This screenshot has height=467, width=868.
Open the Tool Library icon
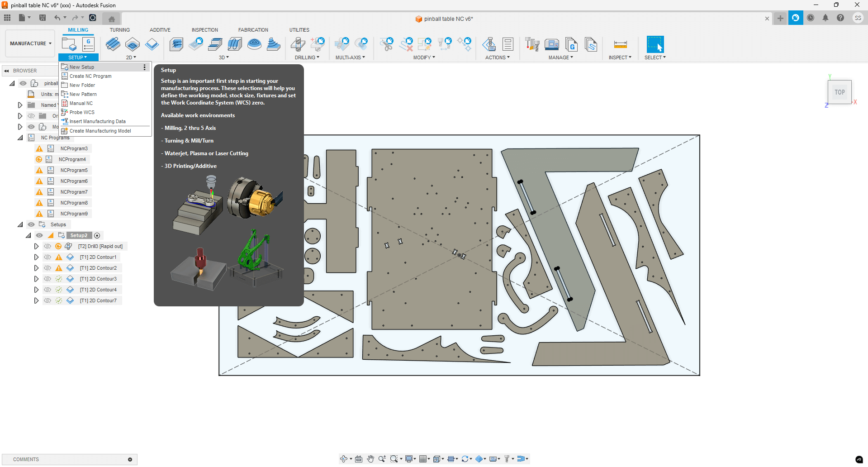[532, 44]
